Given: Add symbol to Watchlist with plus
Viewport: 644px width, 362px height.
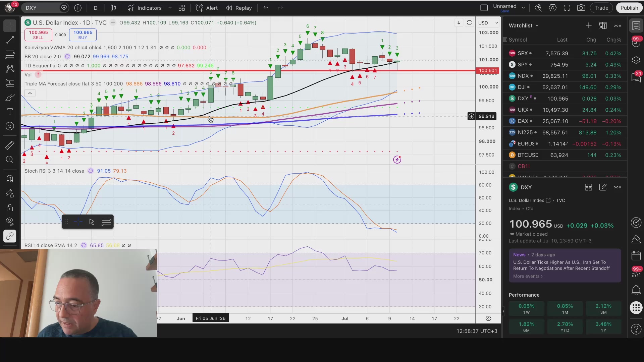Looking at the screenshot, I should tap(589, 25).
